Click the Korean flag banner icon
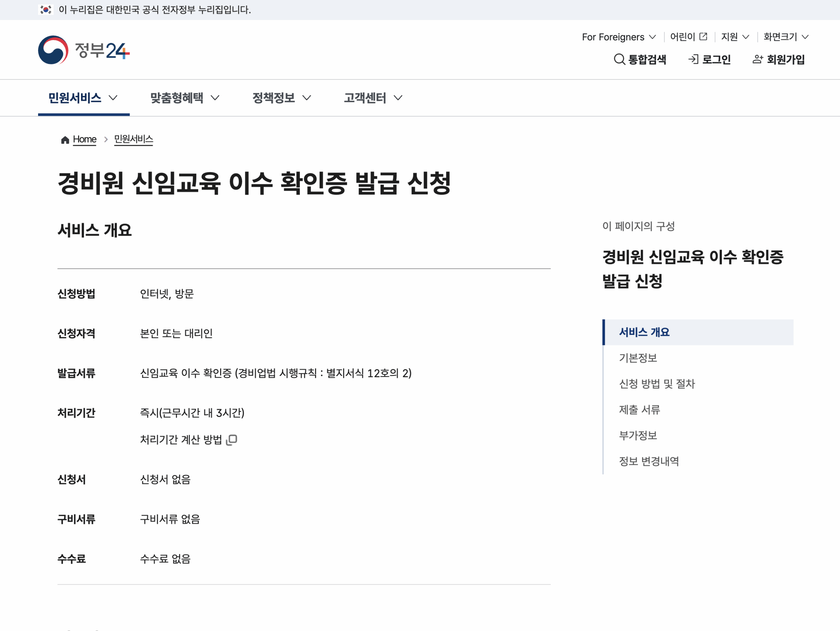The image size is (840, 631). click(x=45, y=10)
